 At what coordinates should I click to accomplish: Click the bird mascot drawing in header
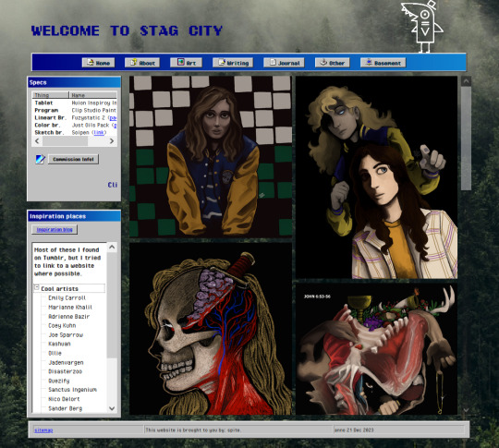pos(422,27)
